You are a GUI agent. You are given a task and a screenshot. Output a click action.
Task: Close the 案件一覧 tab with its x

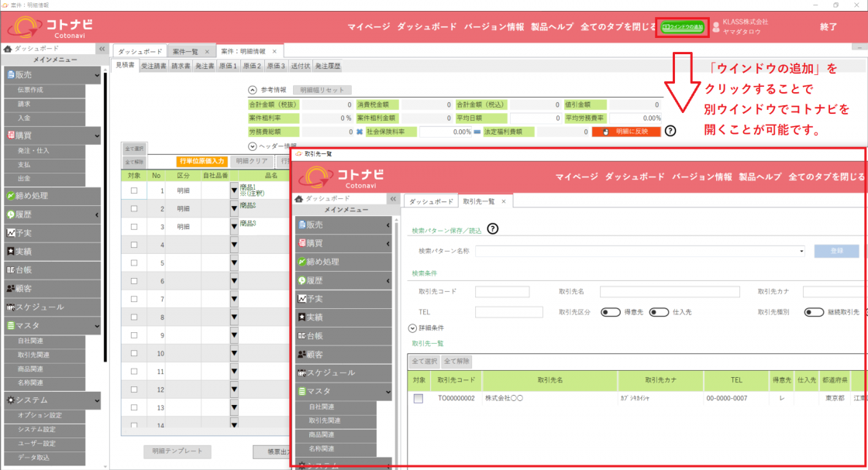click(x=207, y=51)
